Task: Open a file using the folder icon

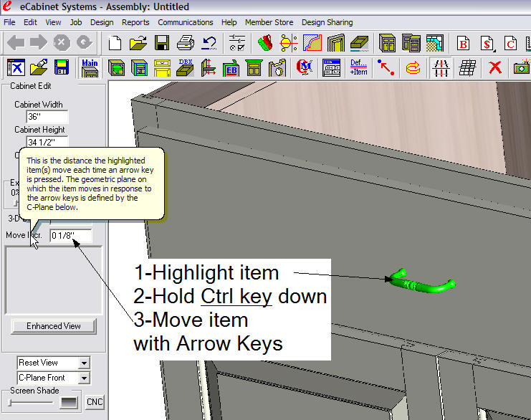Action: [138, 43]
